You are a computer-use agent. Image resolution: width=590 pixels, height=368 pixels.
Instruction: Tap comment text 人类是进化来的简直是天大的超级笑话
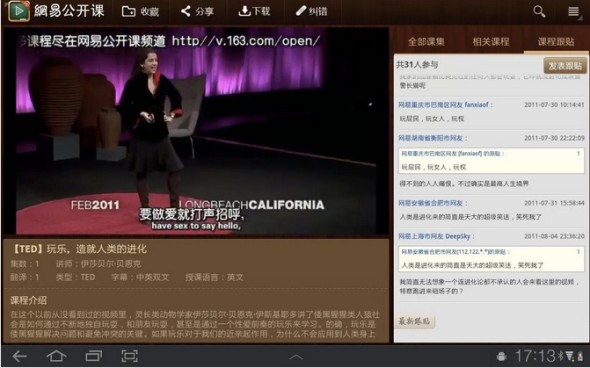coord(471,217)
